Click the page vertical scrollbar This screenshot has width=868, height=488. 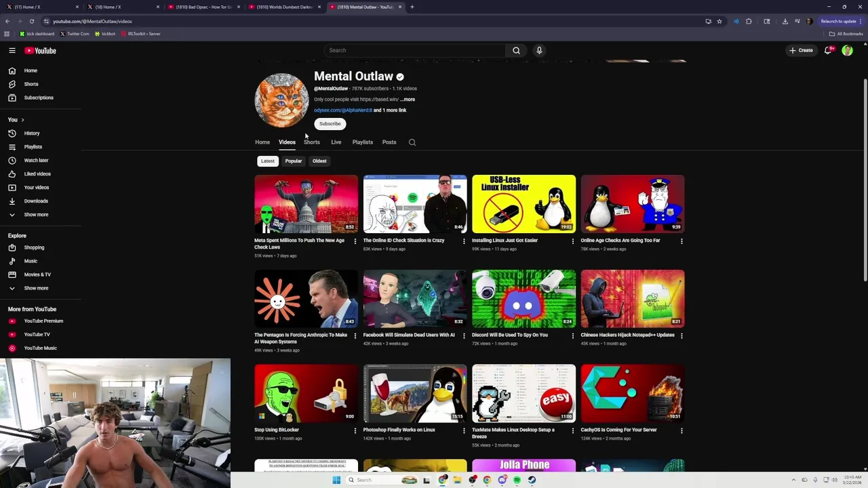pyautogui.click(x=865, y=182)
